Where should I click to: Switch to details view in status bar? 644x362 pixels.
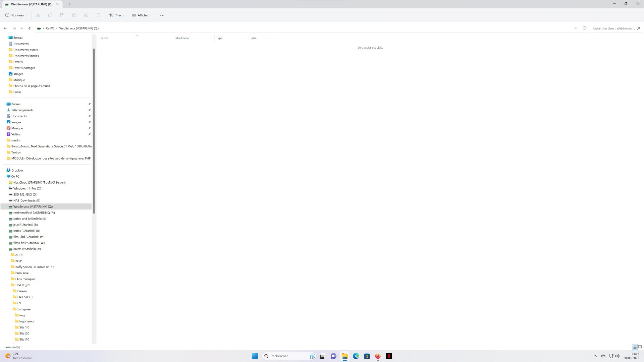(635, 347)
